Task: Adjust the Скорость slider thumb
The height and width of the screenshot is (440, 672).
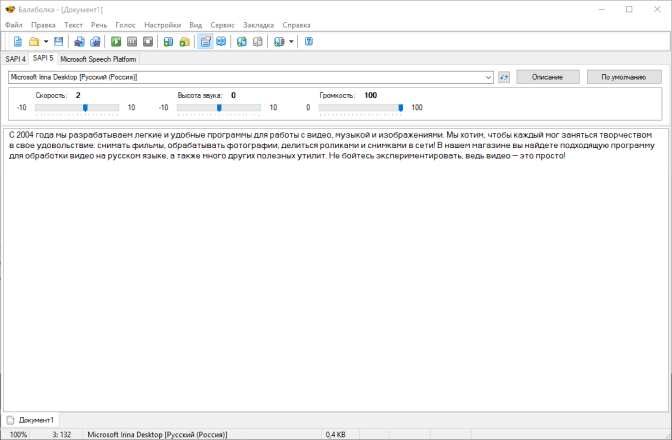Action: [85, 108]
